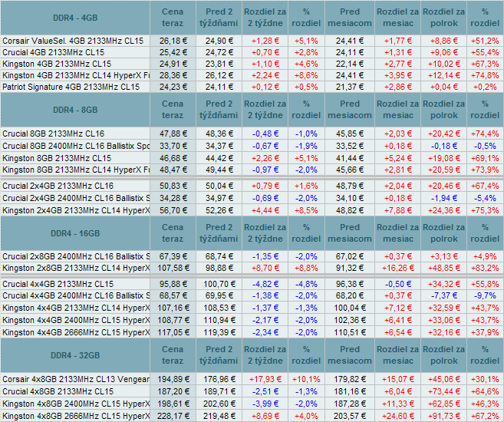Click Kingston 8GB 2133MHz CL14 HyperX name

pyautogui.click(x=76, y=170)
